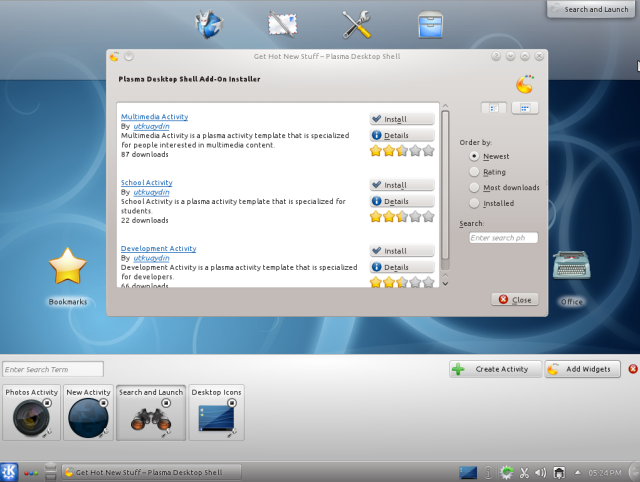Open the device notifier tray icon

click(x=559, y=473)
